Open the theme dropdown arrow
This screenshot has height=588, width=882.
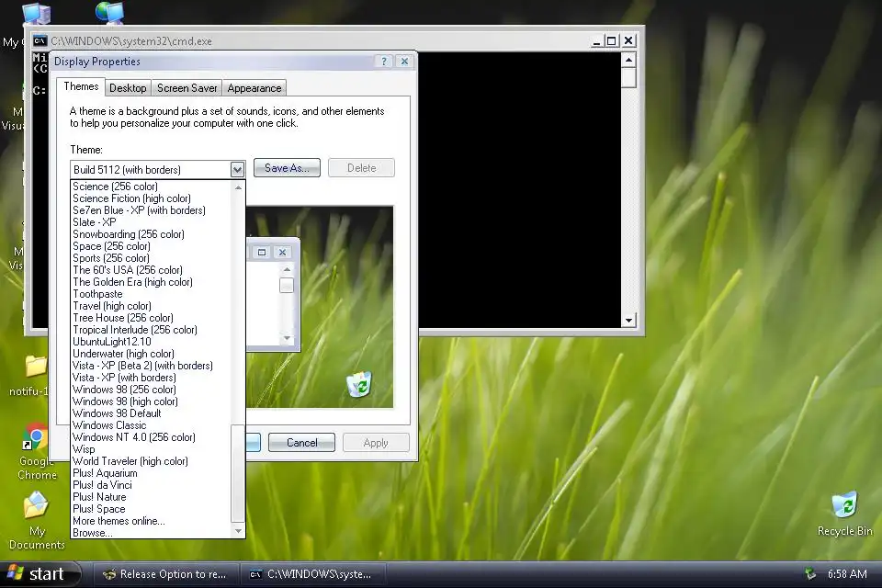(x=237, y=169)
